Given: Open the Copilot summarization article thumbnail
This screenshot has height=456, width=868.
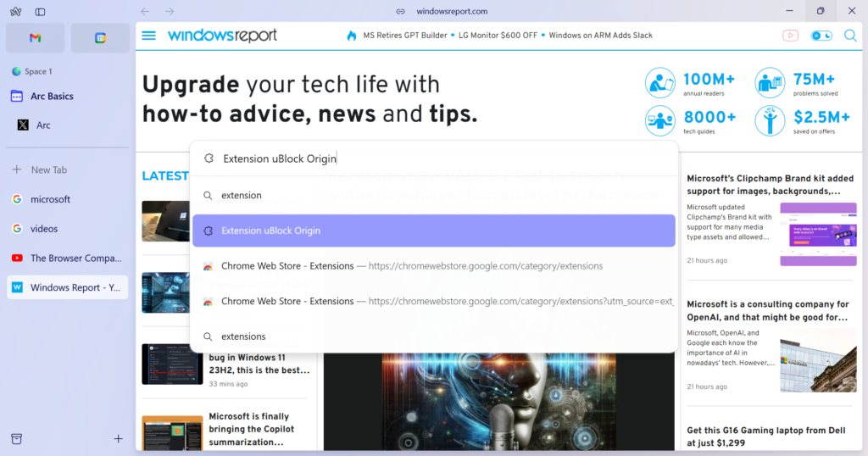Looking at the screenshot, I should pyautogui.click(x=172, y=433).
